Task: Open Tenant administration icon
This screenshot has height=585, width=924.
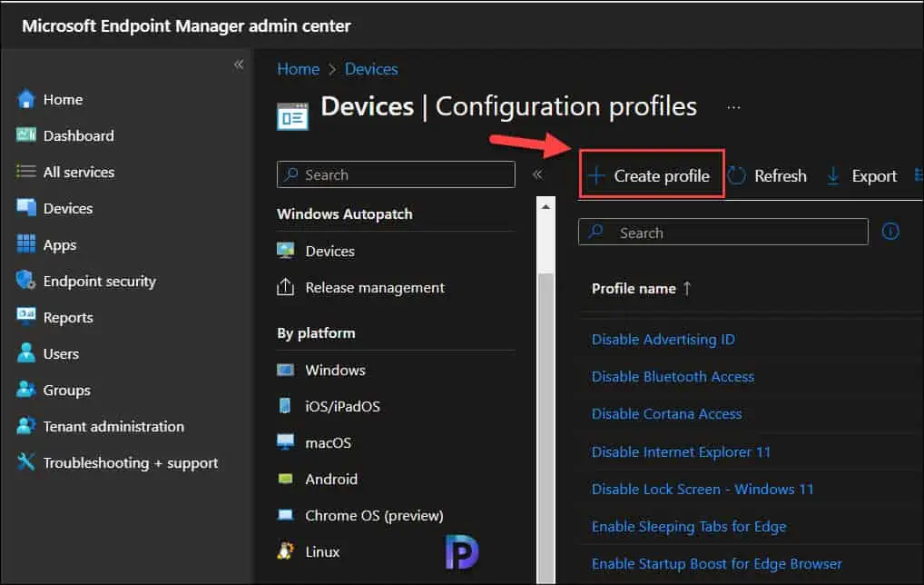Action: [26, 426]
